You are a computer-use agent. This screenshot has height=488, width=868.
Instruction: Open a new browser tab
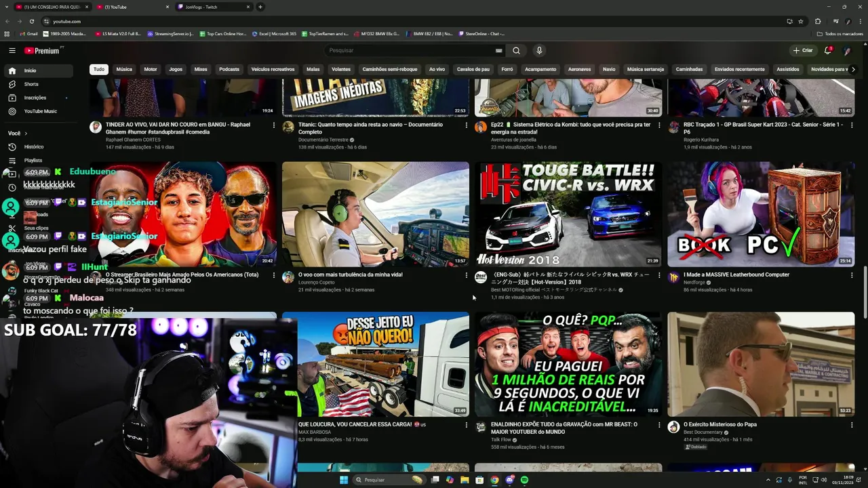pyautogui.click(x=260, y=7)
